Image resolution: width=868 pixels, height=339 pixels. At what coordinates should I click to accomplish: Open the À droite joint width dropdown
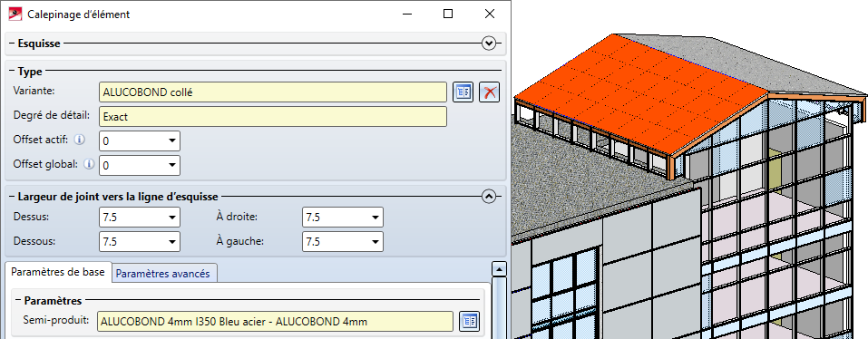click(x=375, y=218)
